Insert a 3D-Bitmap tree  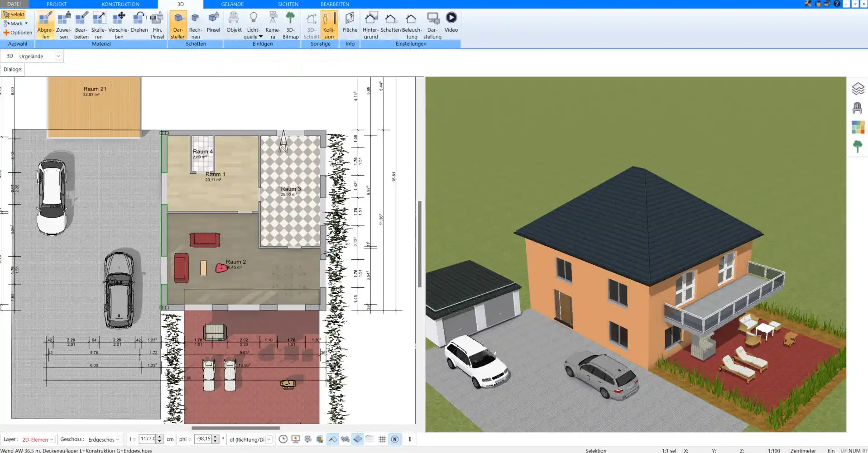coord(290,25)
